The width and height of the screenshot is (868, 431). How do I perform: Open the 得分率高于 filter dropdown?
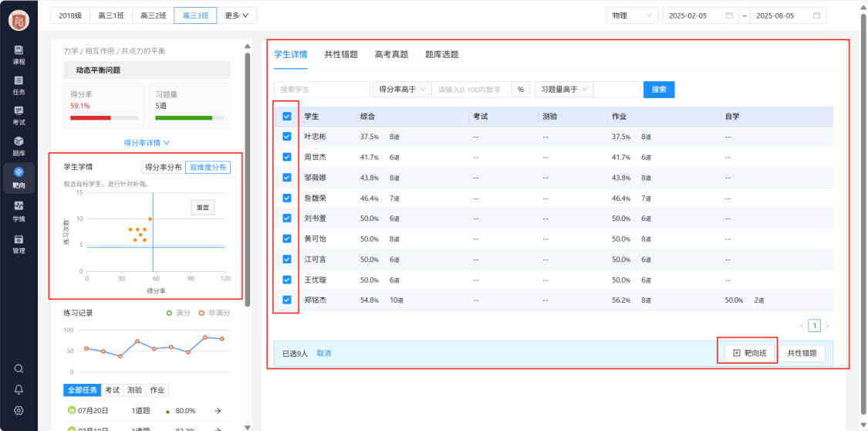pyautogui.click(x=402, y=89)
